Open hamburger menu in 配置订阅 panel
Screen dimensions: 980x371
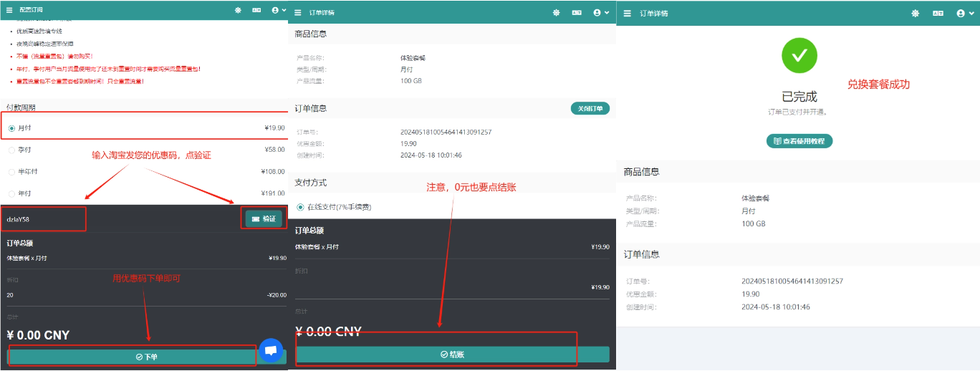9,11
